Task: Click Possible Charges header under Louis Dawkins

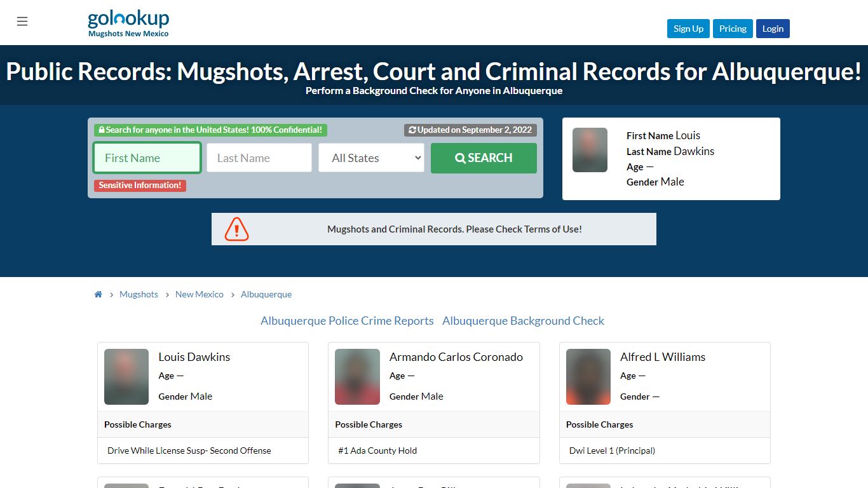Action: click(138, 424)
